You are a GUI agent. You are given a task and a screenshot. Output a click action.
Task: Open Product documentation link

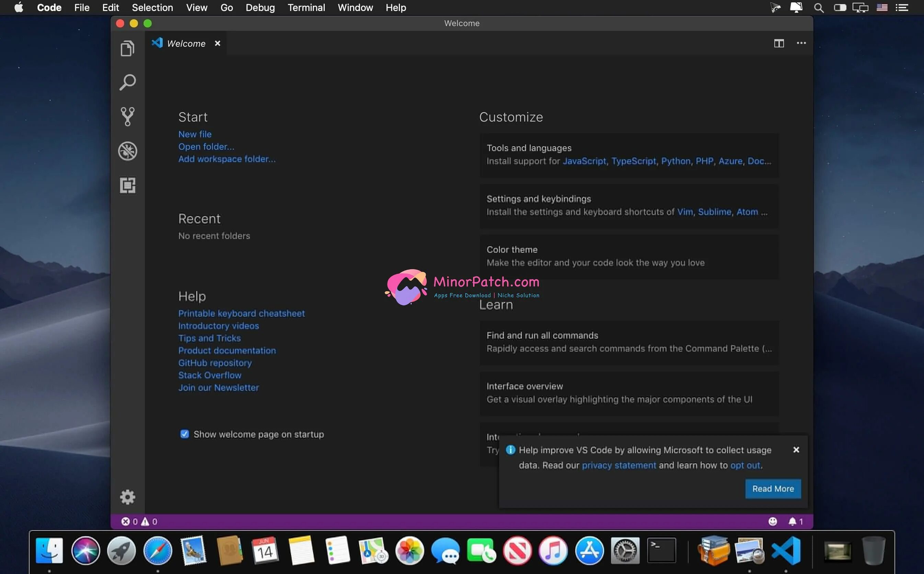(x=227, y=351)
